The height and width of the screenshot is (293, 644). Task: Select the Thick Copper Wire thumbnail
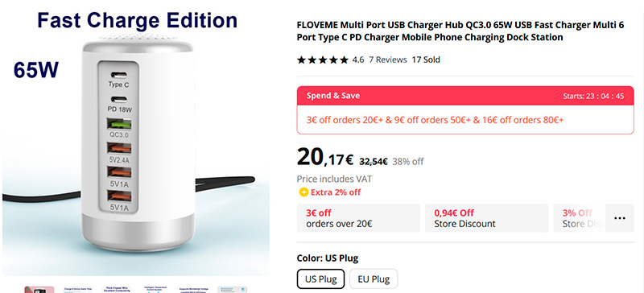point(116,290)
